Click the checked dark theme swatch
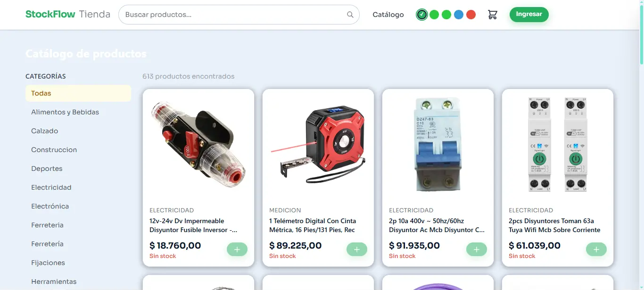Viewport: 644px width, 290px height. click(x=422, y=15)
